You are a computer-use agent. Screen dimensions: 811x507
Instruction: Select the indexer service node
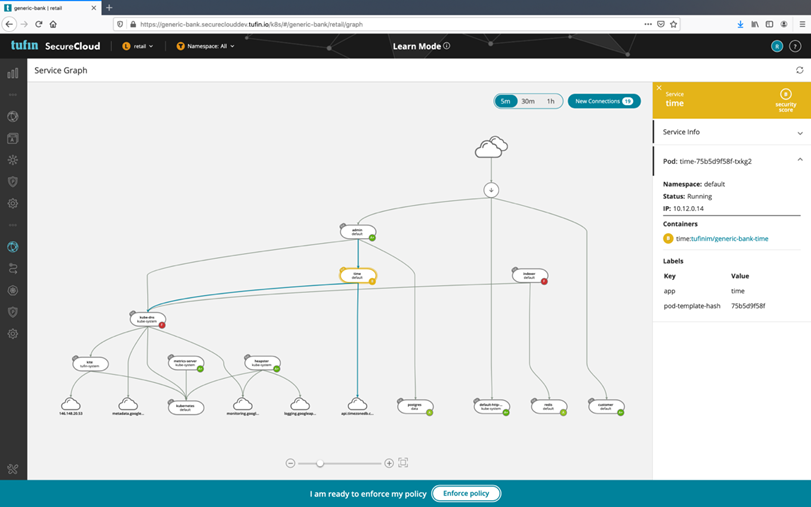pos(529,276)
